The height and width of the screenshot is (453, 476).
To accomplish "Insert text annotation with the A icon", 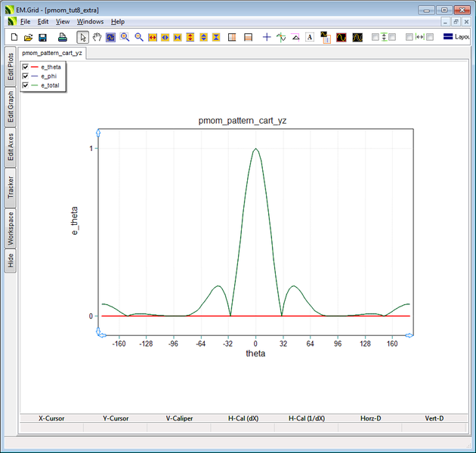I will point(310,37).
